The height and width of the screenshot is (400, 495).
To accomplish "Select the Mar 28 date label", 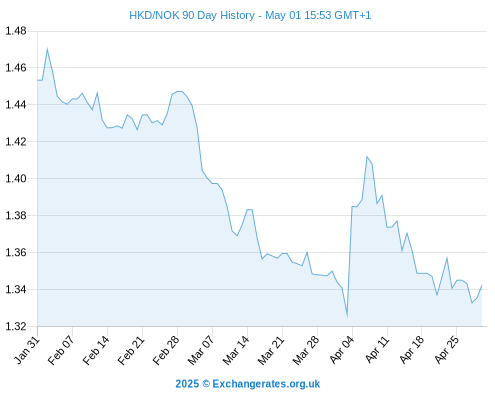I will 306,350.
